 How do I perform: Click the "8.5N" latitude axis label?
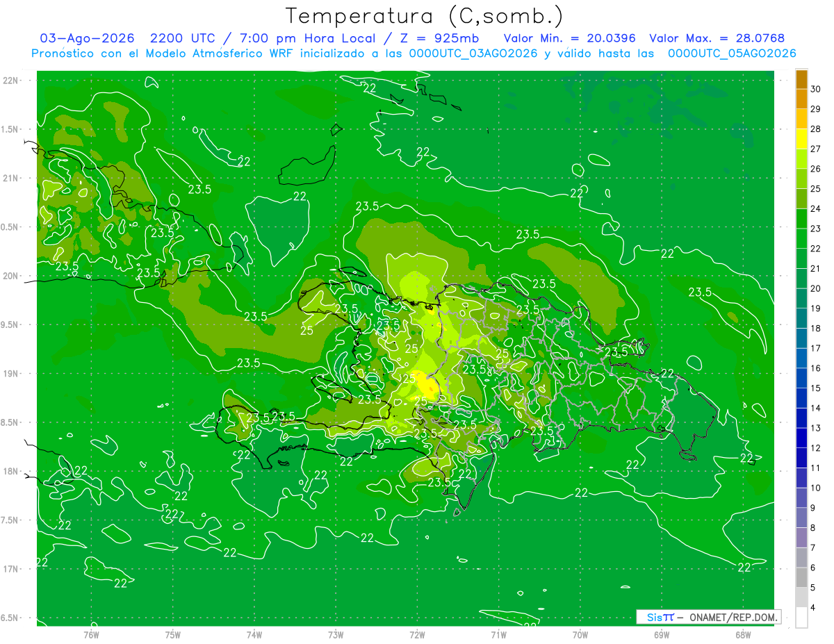[x=10, y=422]
